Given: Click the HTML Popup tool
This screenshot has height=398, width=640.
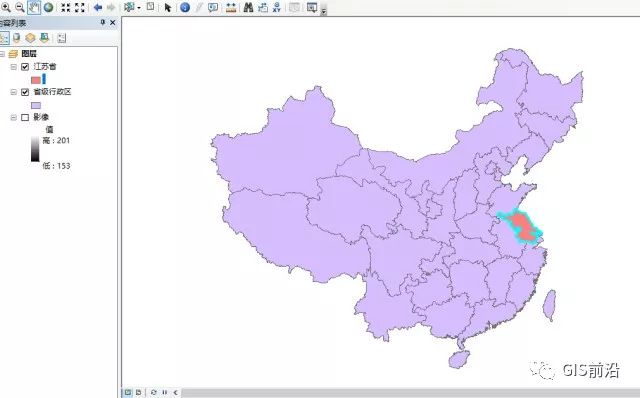Looking at the screenshot, I should pyautogui.click(x=213, y=7).
